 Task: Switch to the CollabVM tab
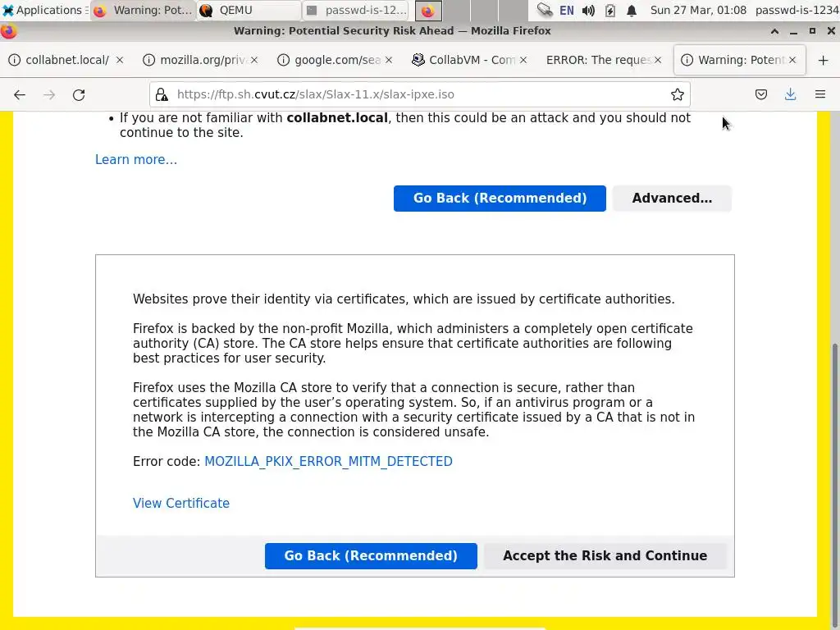pos(470,60)
